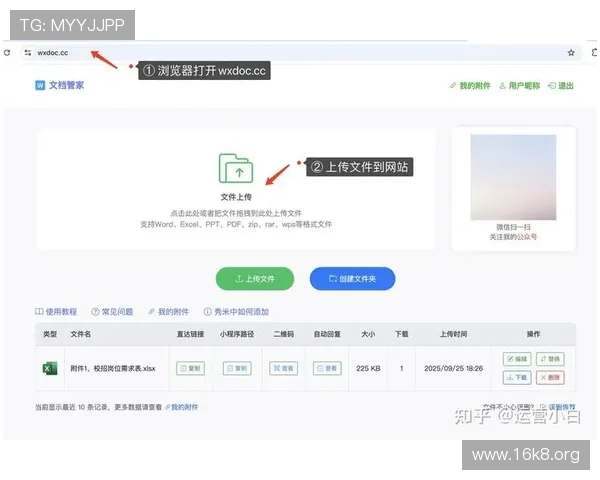Click the 小程序路径 column header
The image size is (600, 480).
(237, 334)
